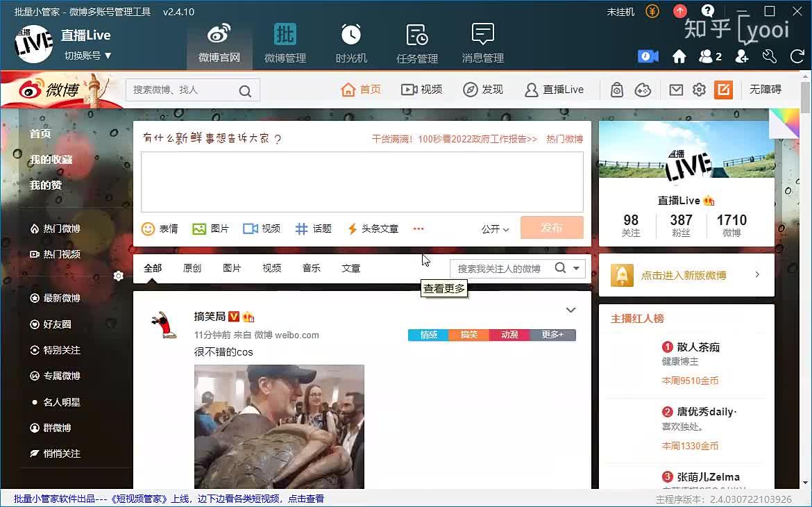Viewport: 812px width, 507px height.
Task: Click the 动漫 tag button
Action: click(x=509, y=335)
